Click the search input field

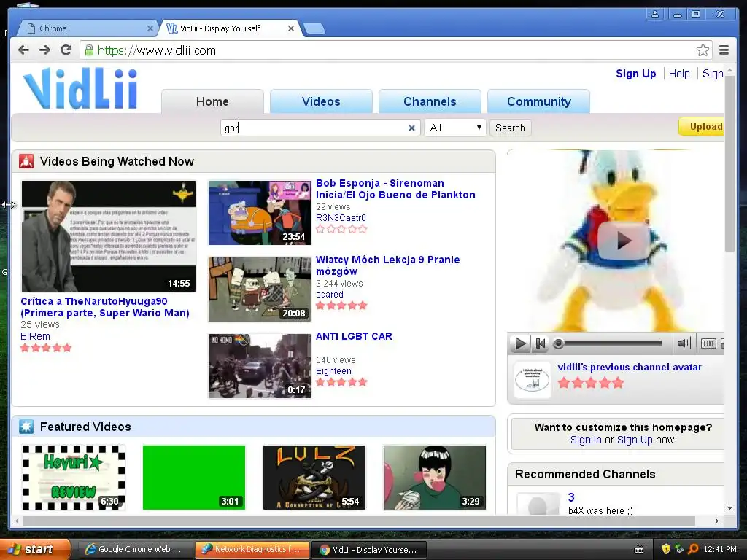(x=314, y=128)
